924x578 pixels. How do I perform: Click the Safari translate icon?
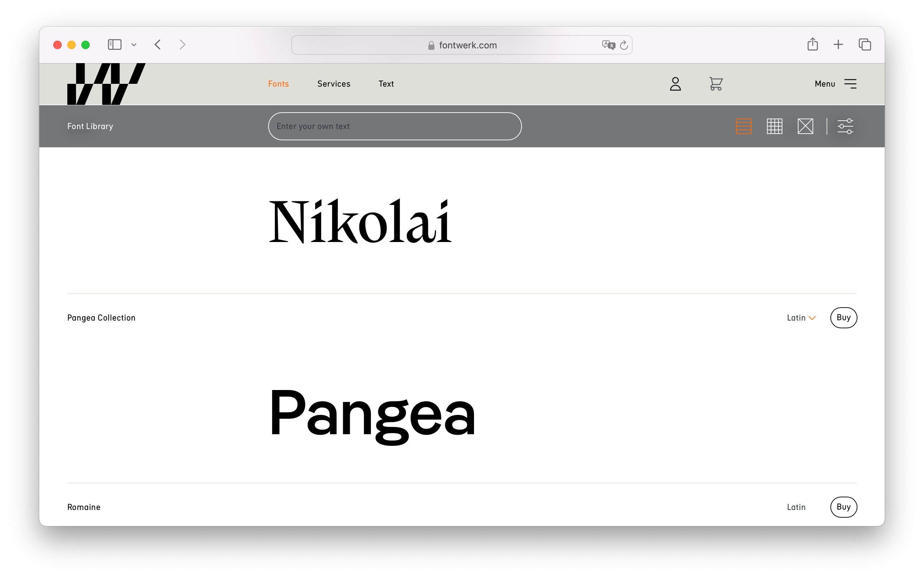(608, 45)
